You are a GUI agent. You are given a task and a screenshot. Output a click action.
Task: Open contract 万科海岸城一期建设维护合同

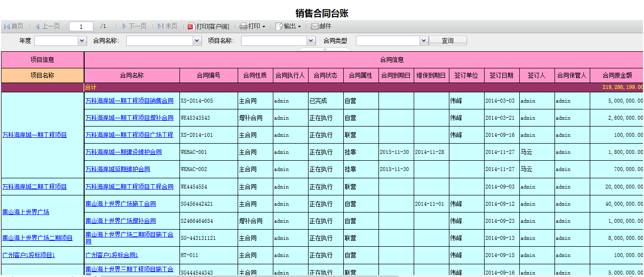(124, 152)
